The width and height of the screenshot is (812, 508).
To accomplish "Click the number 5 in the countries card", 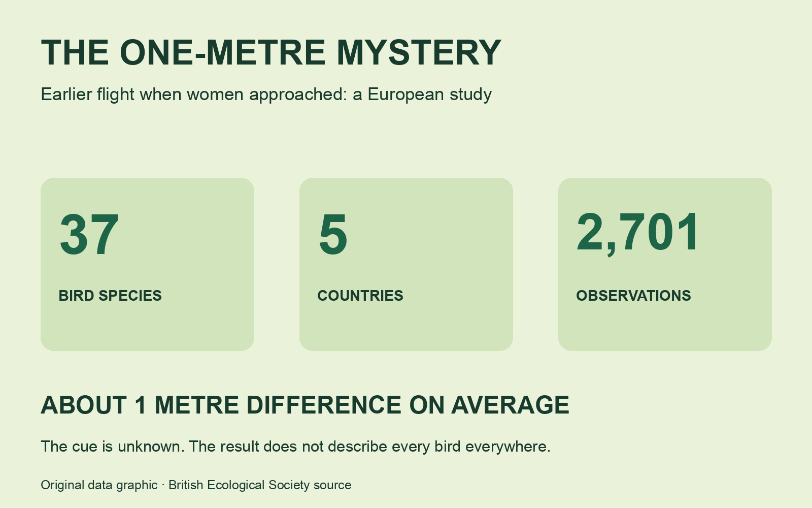I will coord(333,235).
